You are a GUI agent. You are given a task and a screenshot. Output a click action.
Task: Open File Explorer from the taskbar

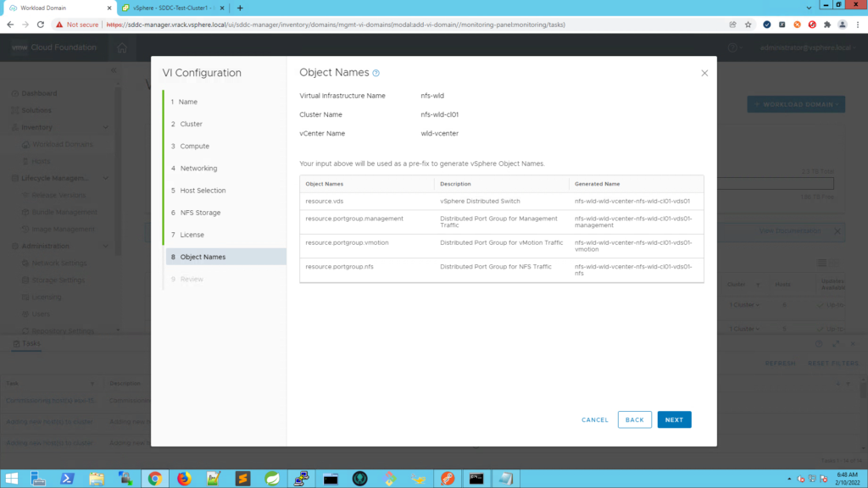click(97, 479)
